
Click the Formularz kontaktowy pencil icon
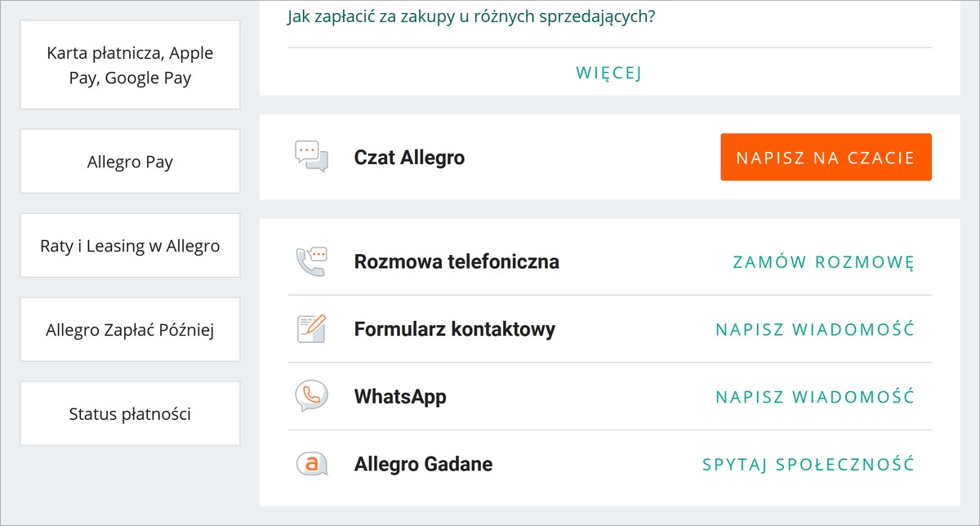[x=311, y=328]
